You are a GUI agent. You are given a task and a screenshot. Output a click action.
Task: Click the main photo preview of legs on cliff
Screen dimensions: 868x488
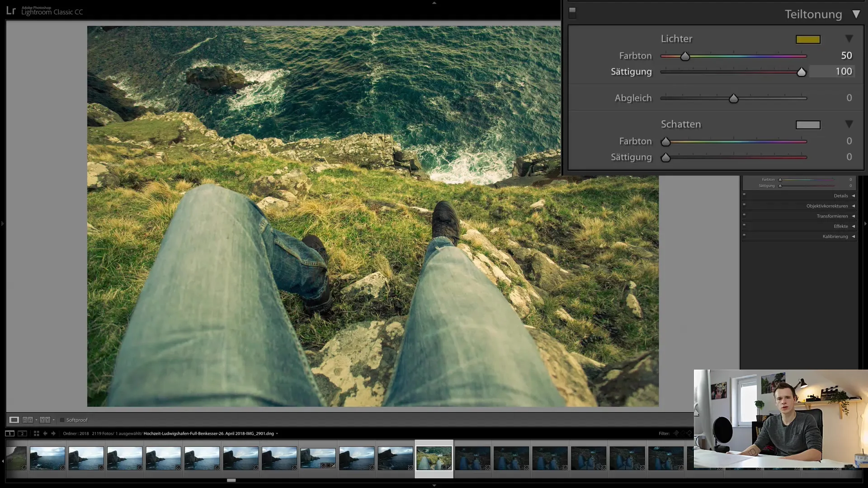click(373, 216)
